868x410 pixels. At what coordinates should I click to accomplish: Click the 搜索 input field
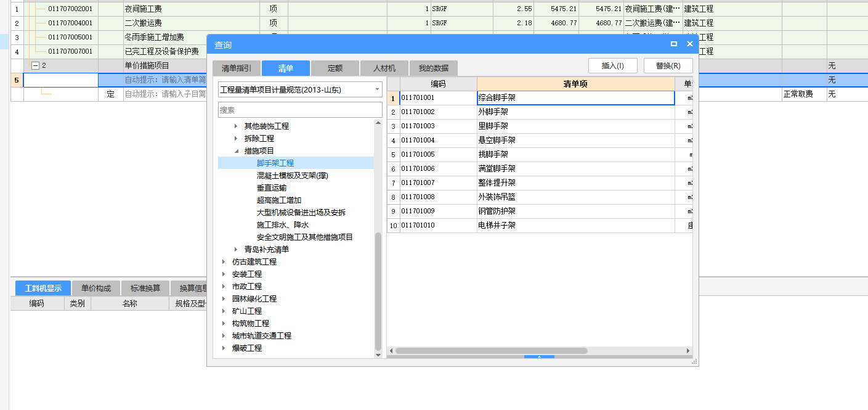pyautogui.click(x=300, y=110)
